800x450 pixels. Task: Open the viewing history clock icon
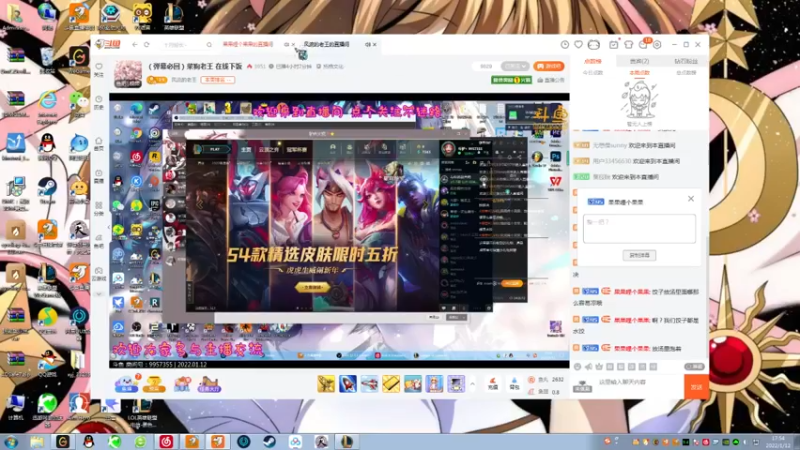[565, 45]
